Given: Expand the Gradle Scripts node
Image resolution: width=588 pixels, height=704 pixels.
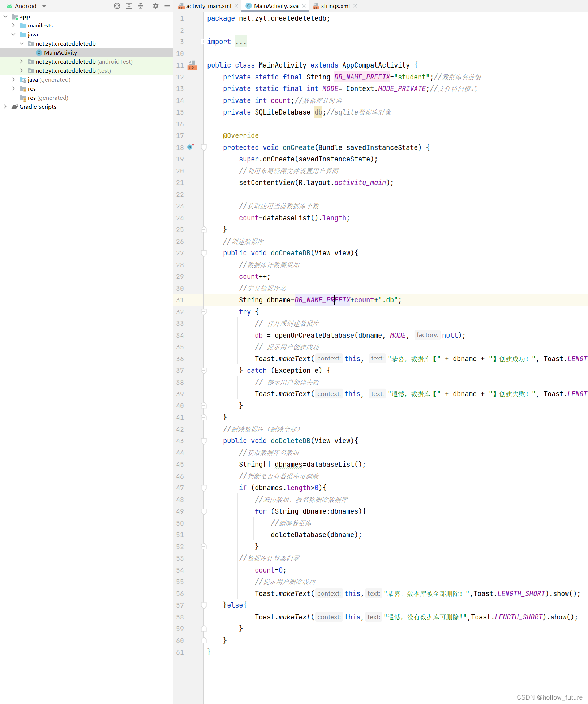Looking at the screenshot, I should coord(5,107).
